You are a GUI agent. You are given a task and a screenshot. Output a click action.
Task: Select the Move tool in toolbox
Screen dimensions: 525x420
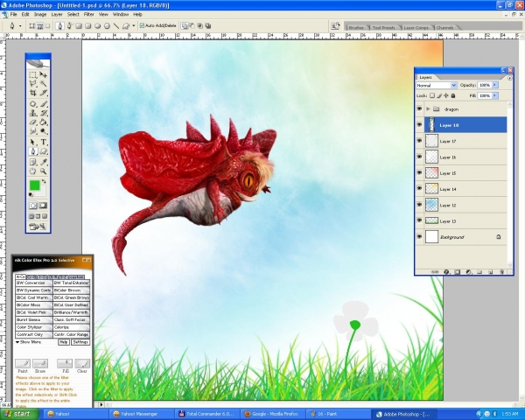(x=44, y=74)
